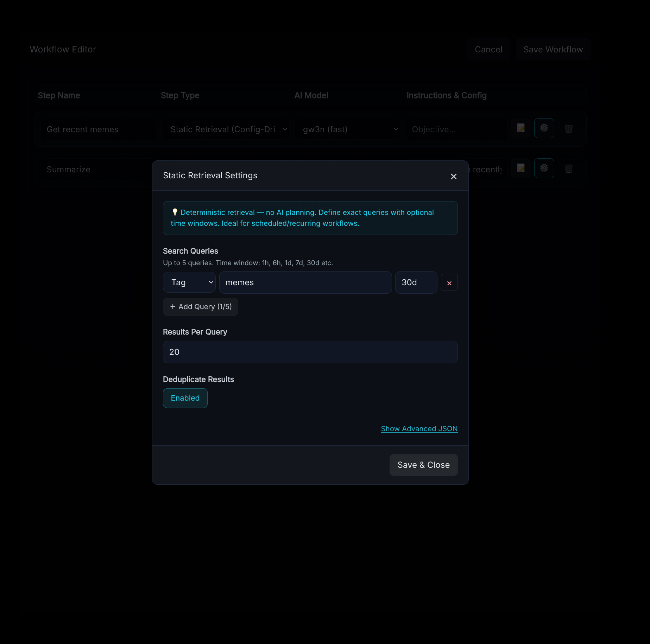This screenshot has width=650, height=644.
Task: Add another query with Add Query button
Action: coord(201,307)
